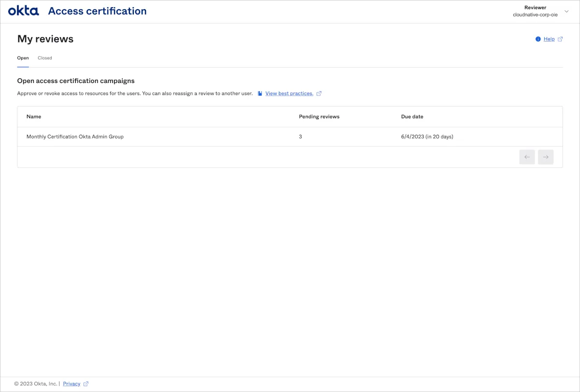The image size is (580, 392).
Task: Go to the previous page with left arrow
Action: [x=527, y=157]
